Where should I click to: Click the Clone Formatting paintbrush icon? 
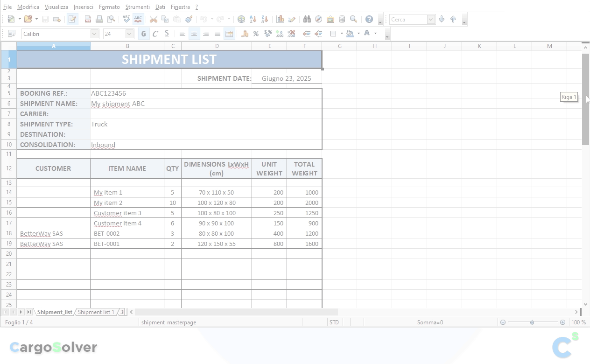189,19
